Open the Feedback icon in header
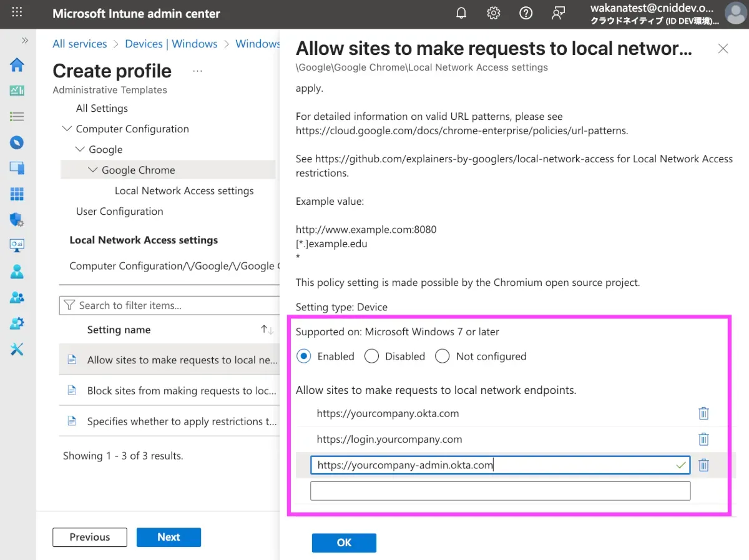The height and width of the screenshot is (560, 749). tap(559, 13)
